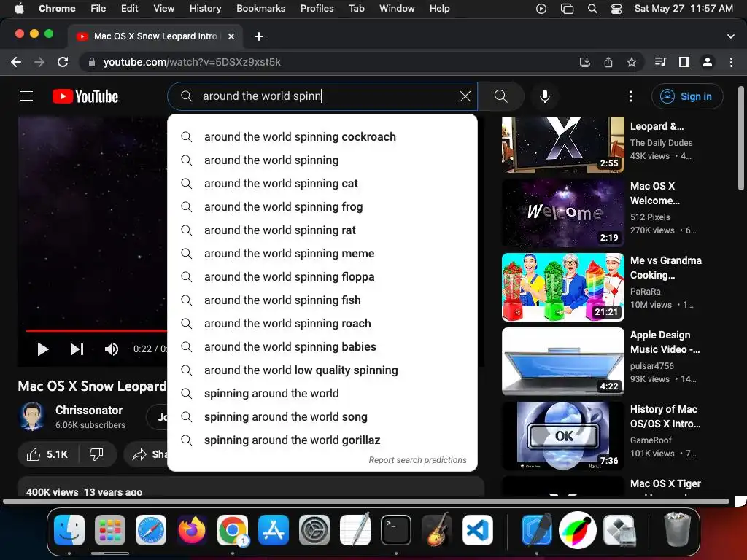This screenshot has width=747, height=560.
Task: Open the Bookmarks menu in menu bar
Action: (260, 8)
